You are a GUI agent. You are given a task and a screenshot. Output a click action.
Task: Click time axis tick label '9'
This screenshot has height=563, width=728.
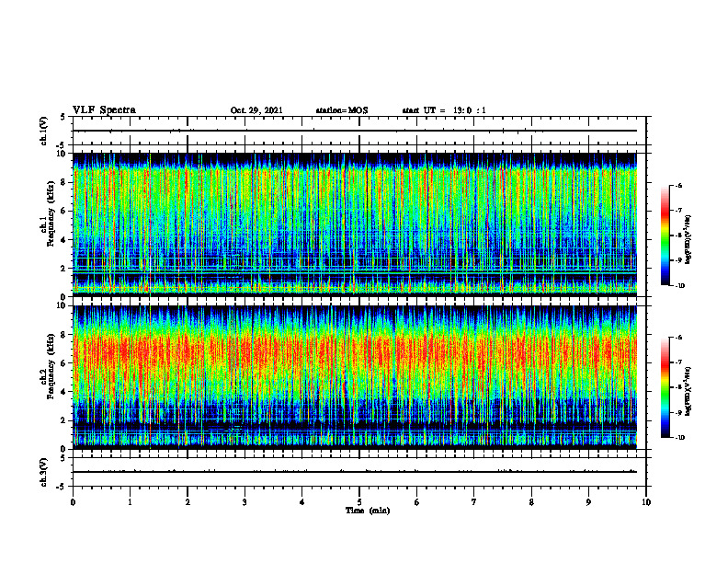click(x=588, y=502)
